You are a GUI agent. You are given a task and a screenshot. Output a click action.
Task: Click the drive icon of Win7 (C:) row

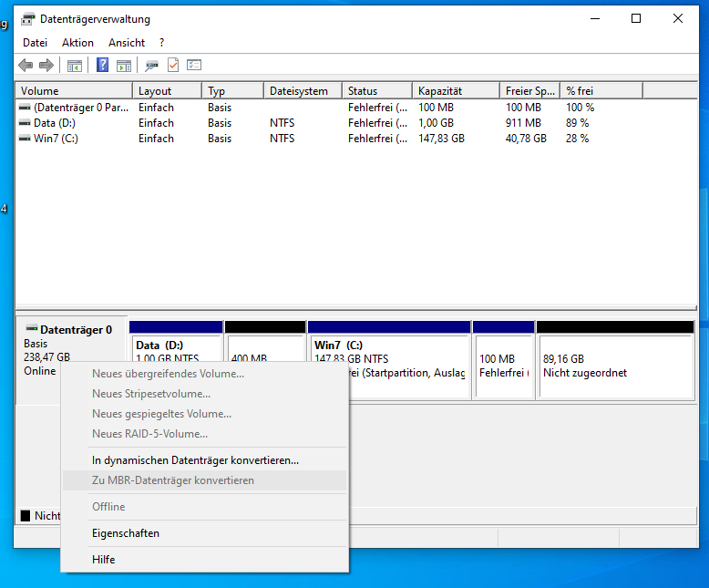click(25, 139)
